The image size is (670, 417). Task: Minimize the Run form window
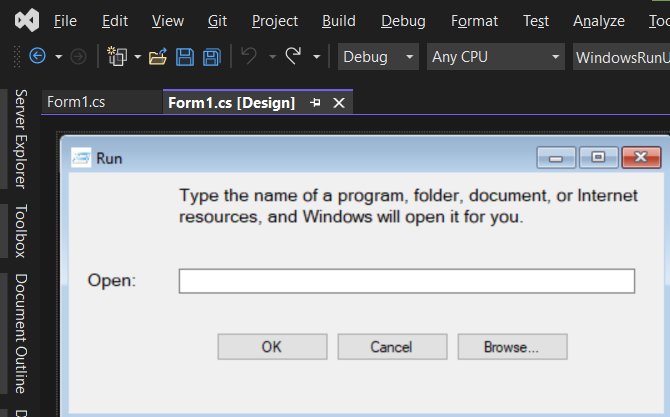(x=556, y=157)
